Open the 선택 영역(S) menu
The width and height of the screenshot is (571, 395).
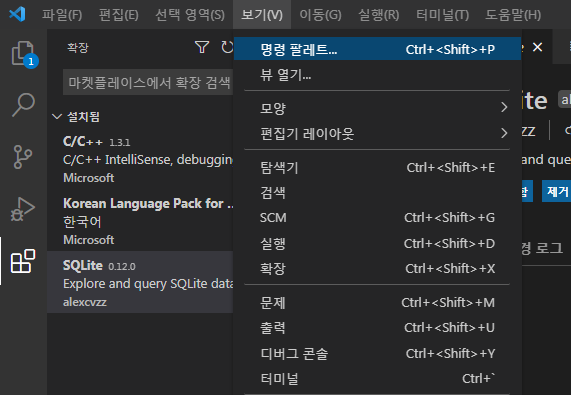(x=190, y=15)
